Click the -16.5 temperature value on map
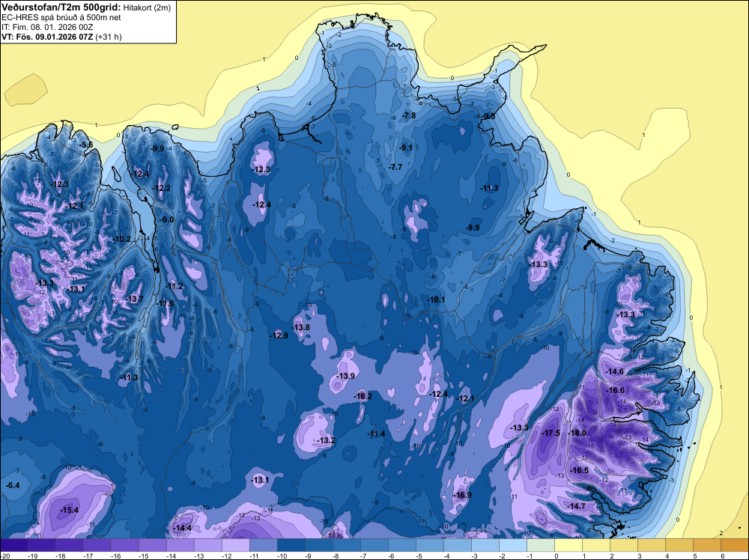The image size is (749, 560). [x=580, y=470]
